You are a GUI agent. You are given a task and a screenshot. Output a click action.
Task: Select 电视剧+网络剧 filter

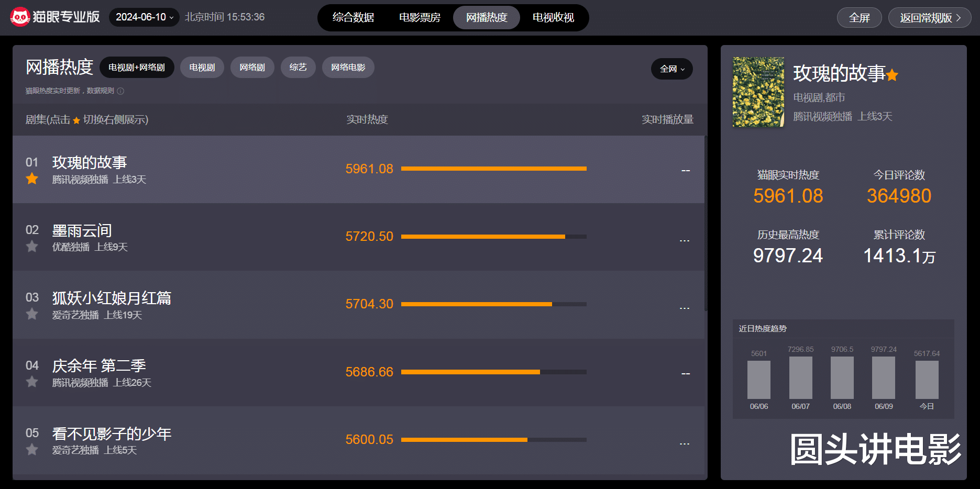tap(137, 68)
